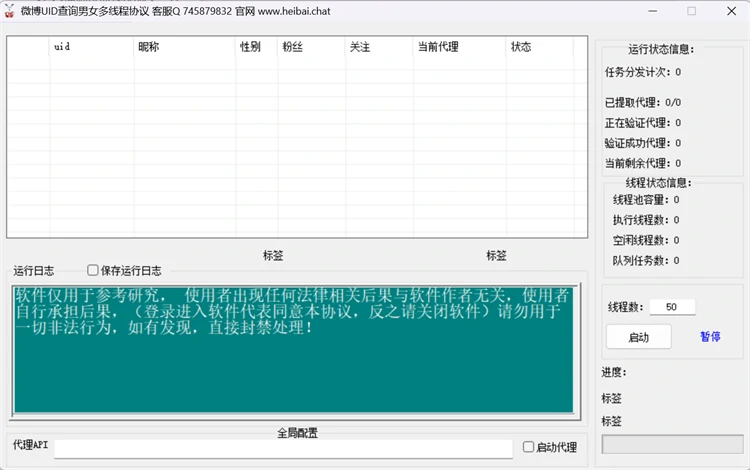This screenshot has width=750, height=470.
Task: Click the 性别 column header
Action: coord(256,47)
